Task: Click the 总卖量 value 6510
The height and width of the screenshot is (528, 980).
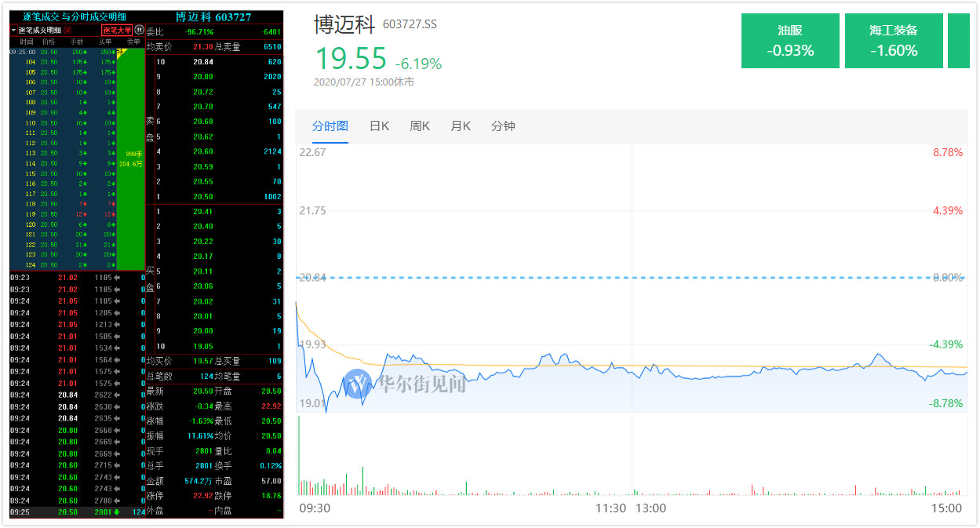Action: pyautogui.click(x=272, y=46)
